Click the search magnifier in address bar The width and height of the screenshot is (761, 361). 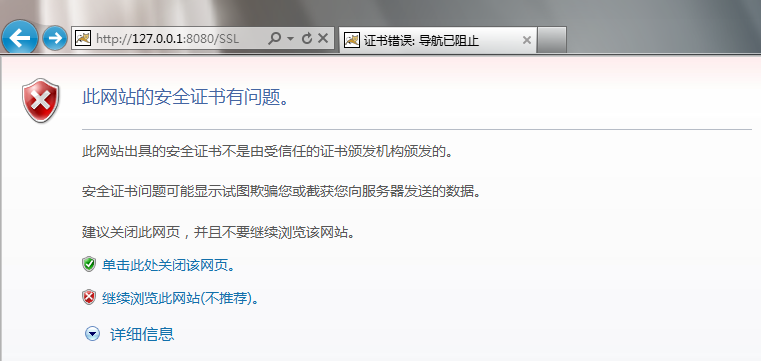(274, 38)
